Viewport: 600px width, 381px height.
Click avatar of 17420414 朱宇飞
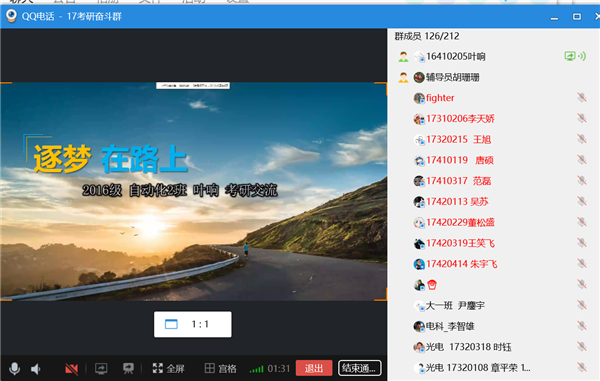click(419, 264)
